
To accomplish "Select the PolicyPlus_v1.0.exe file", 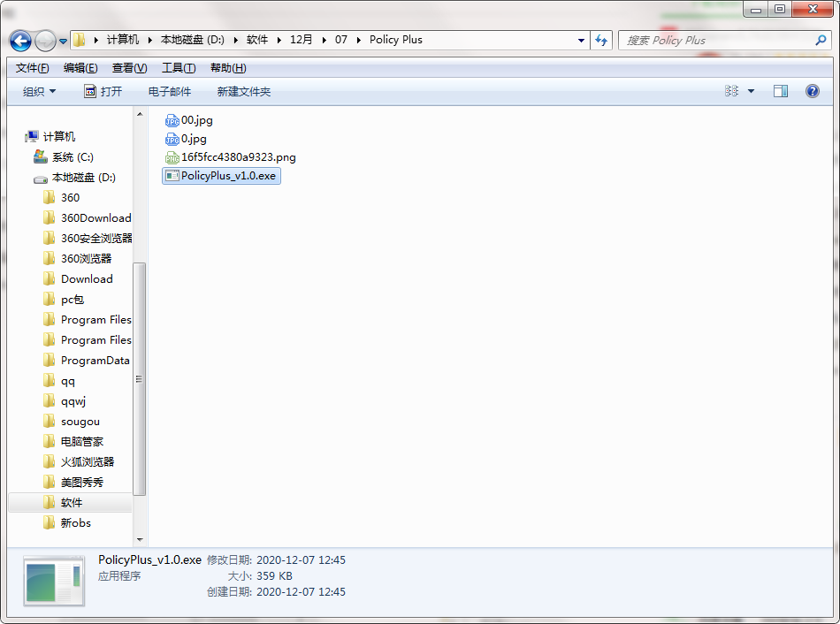I will (x=221, y=176).
